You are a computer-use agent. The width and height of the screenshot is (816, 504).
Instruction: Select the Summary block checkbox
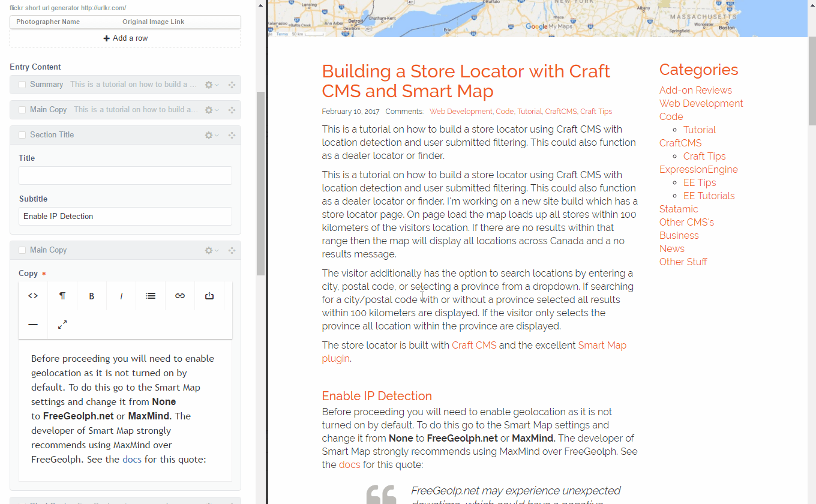22,85
